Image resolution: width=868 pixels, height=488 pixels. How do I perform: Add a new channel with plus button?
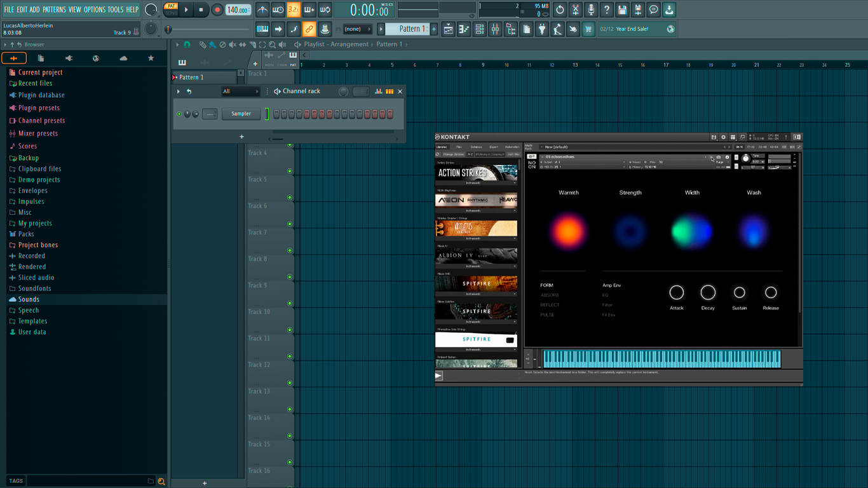[241, 137]
